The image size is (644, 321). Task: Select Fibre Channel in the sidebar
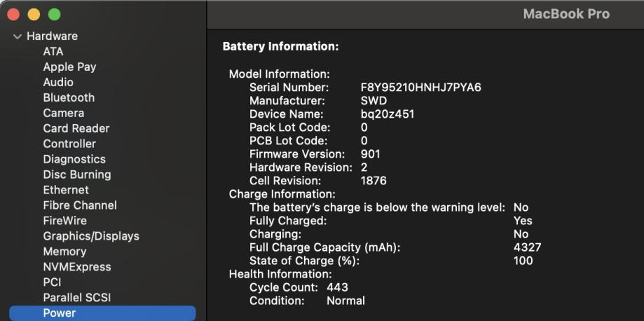coord(80,206)
